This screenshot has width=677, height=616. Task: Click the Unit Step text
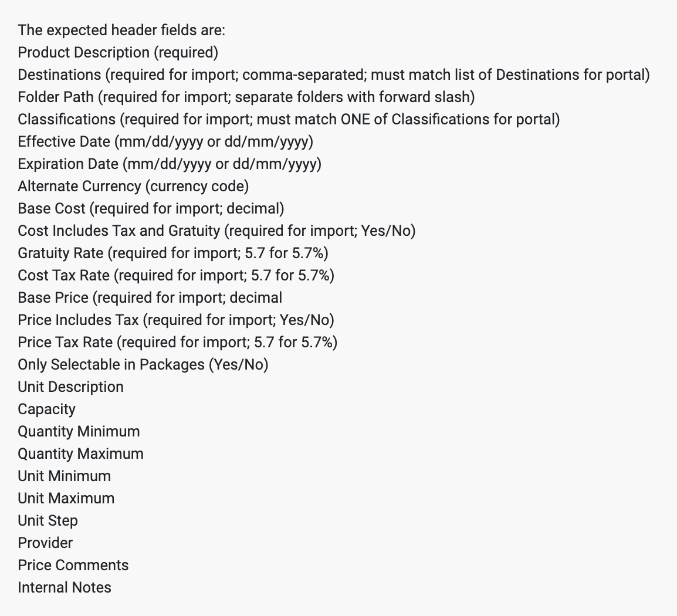tap(48, 521)
